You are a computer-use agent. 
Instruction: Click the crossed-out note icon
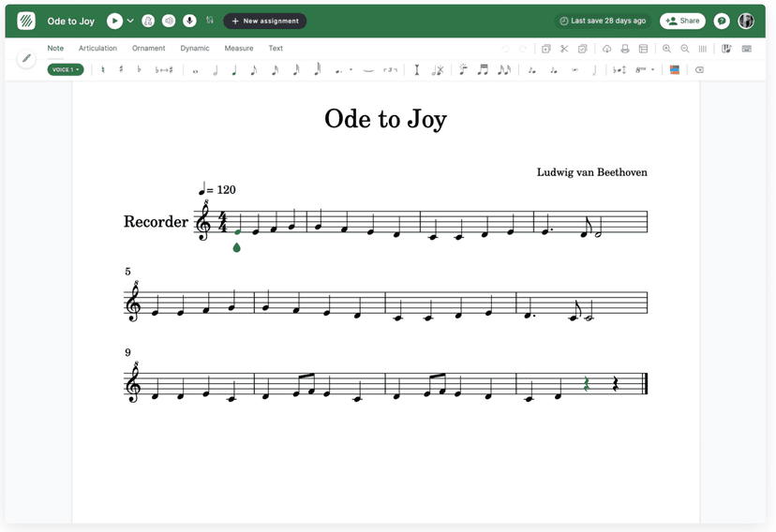pos(438,70)
